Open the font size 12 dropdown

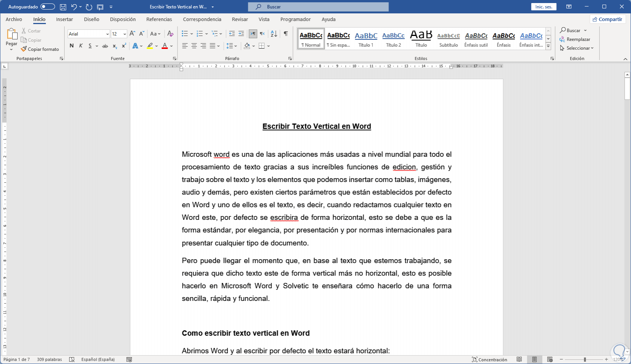coord(125,34)
